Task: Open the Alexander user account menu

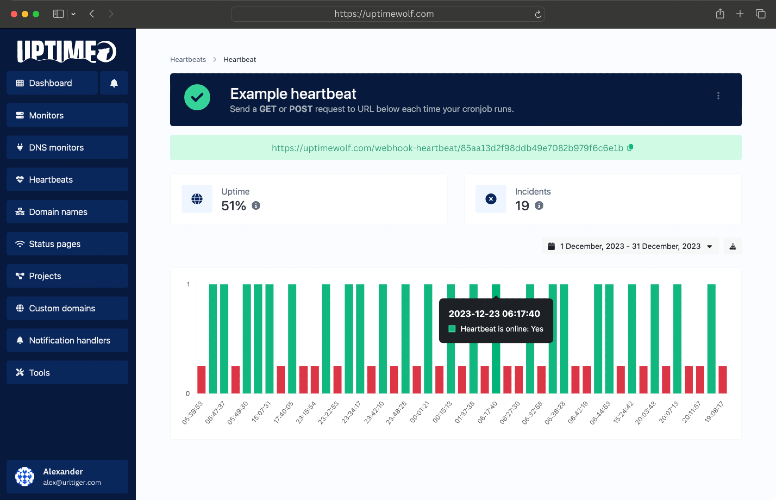Action: click(x=67, y=477)
